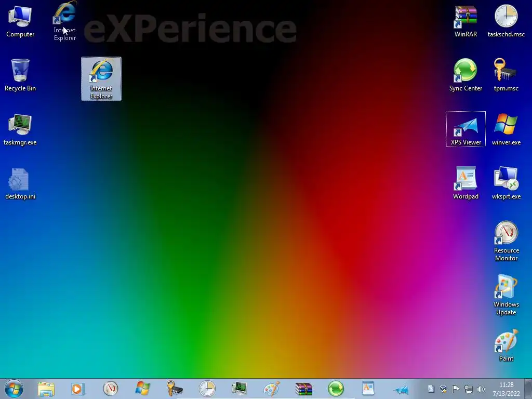
Task: Open XPS Viewer paper plane taskbar icon
Action: [x=401, y=389]
